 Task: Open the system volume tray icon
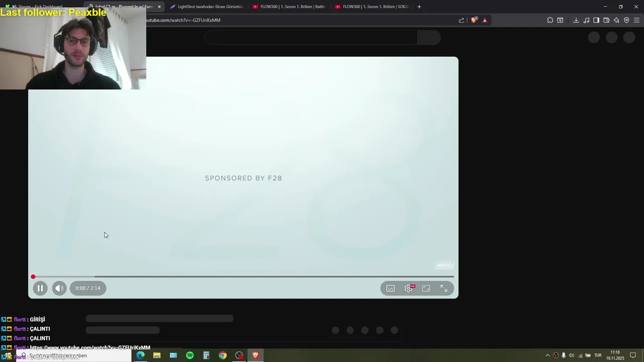tap(572, 355)
